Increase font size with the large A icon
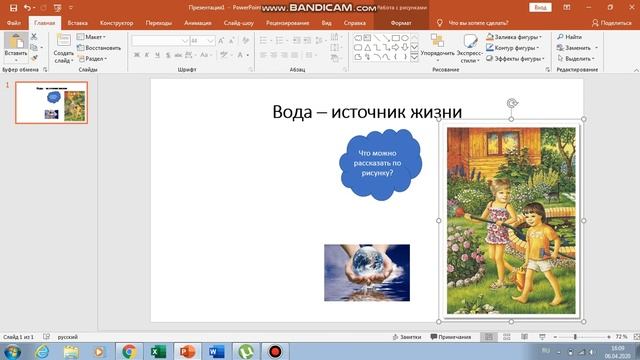The width and height of the screenshot is (640, 360). tap(221, 40)
